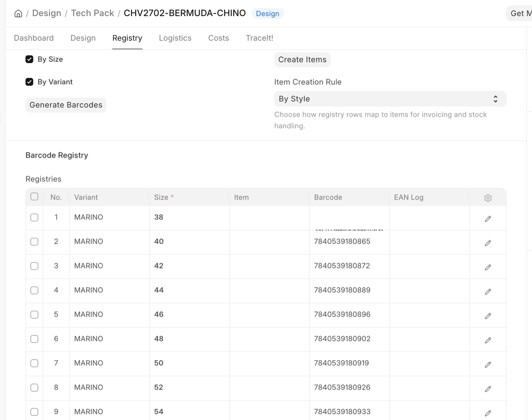Click the Size column header
This screenshot has height=420, width=532.
(189, 197)
